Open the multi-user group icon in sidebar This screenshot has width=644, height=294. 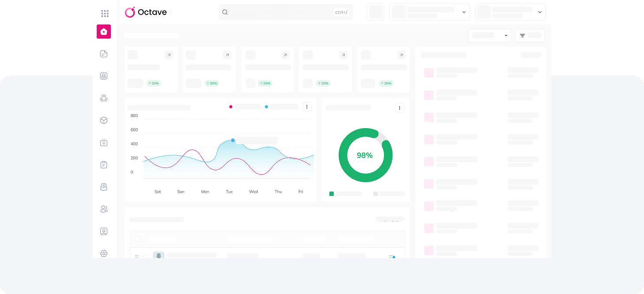(x=104, y=209)
